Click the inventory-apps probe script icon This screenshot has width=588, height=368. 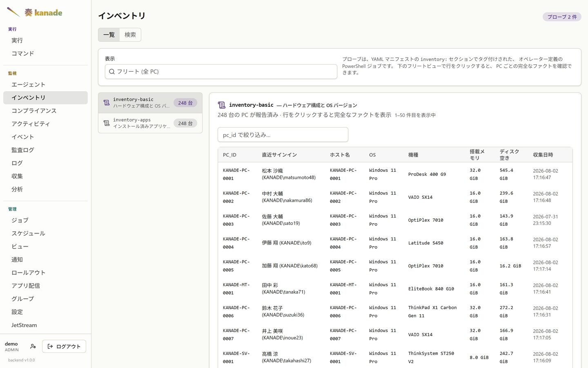click(107, 123)
